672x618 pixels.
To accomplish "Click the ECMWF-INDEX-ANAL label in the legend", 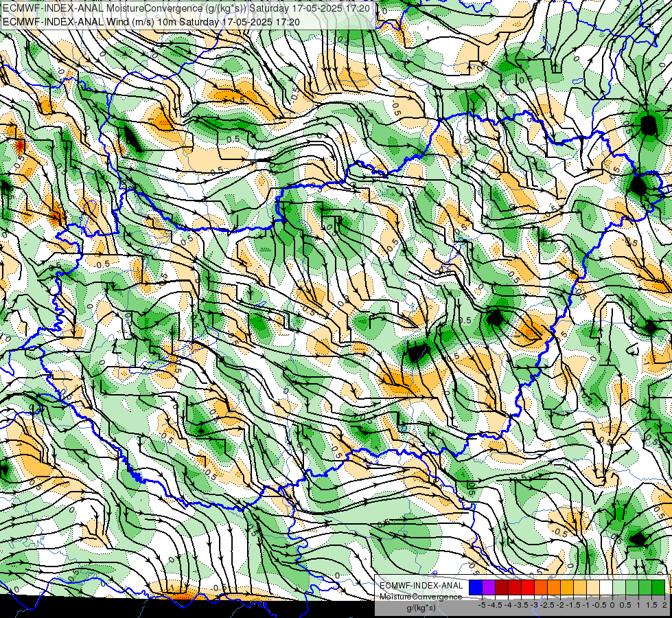I will (421, 586).
